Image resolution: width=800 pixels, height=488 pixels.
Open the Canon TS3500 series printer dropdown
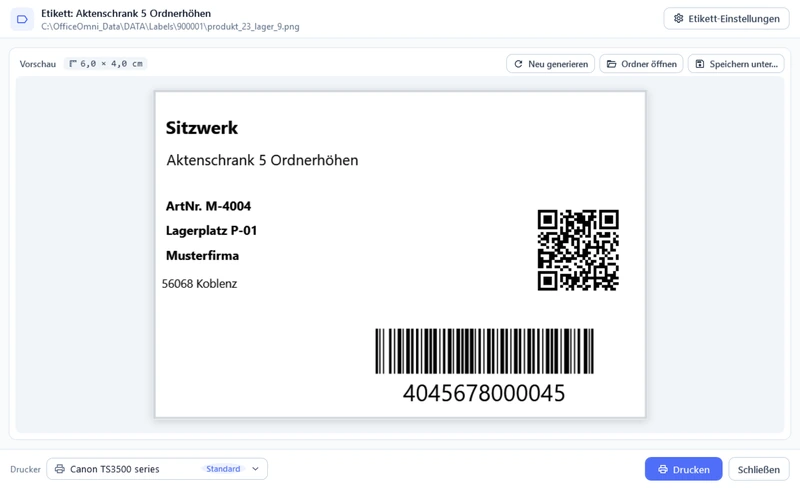pyautogui.click(x=157, y=469)
